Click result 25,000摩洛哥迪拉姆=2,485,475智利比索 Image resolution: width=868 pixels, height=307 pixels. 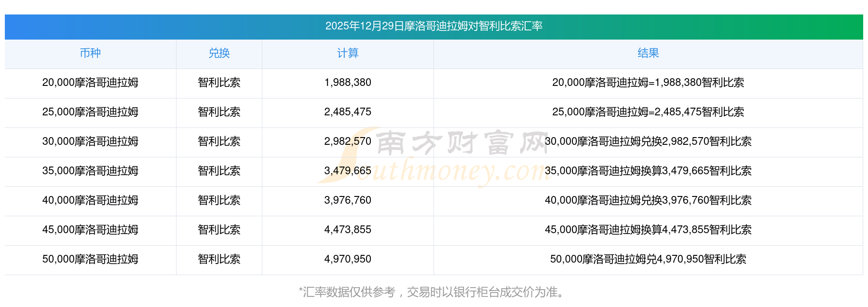coord(648,112)
